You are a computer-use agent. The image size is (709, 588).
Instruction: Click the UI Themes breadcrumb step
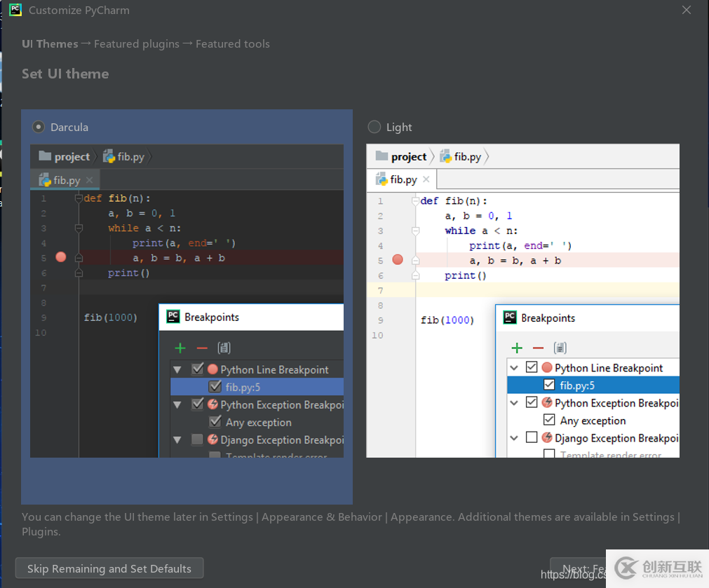tap(50, 44)
